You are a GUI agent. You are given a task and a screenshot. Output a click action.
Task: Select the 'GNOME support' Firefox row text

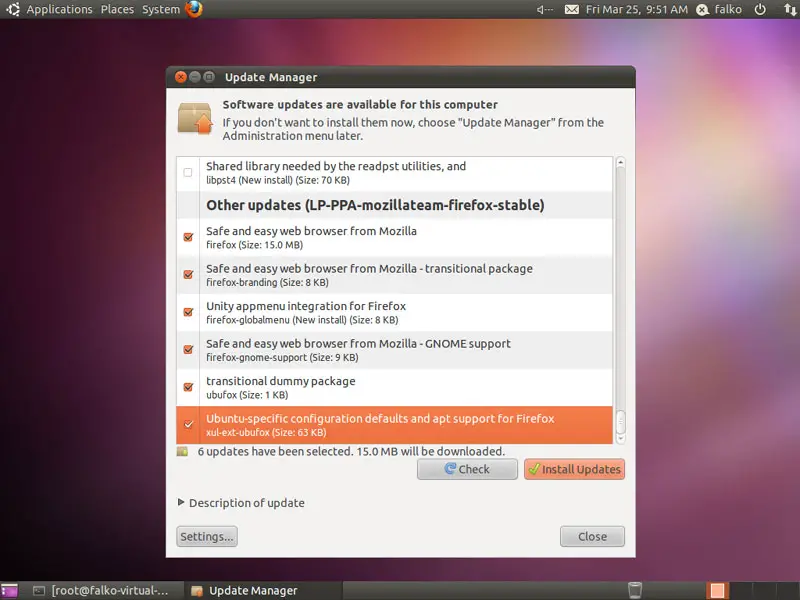point(358,344)
